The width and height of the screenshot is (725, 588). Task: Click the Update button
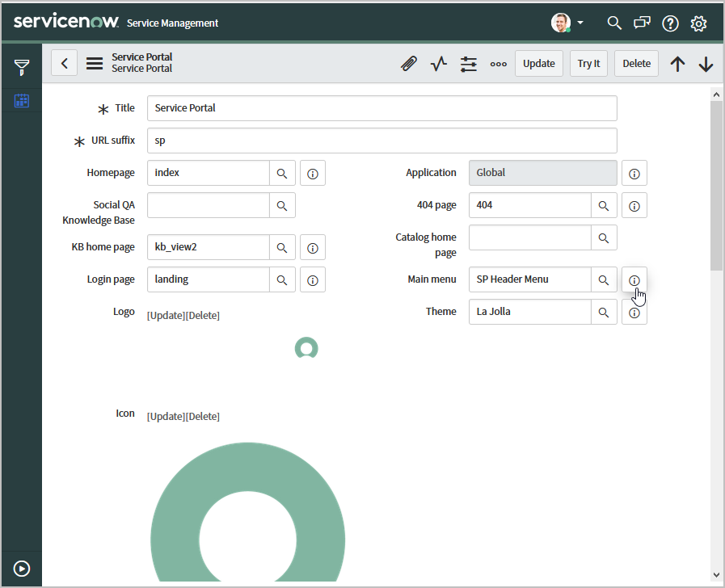click(538, 64)
